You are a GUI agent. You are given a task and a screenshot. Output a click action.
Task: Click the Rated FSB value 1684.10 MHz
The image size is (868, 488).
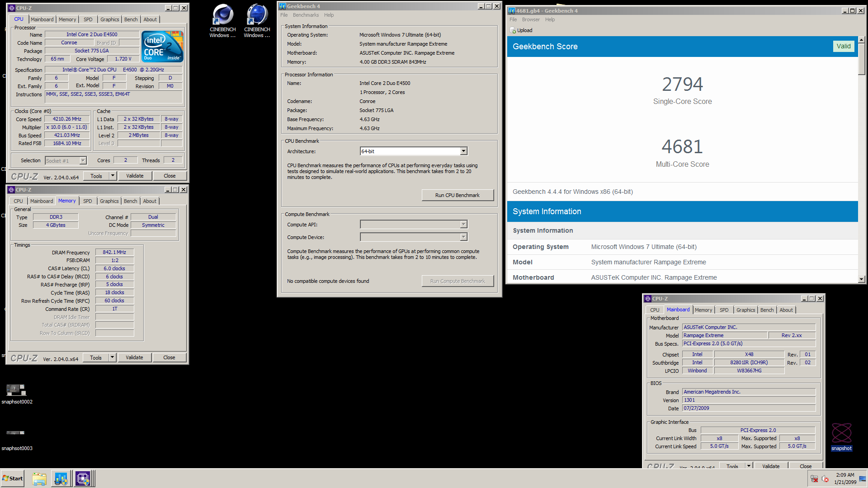(x=67, y=143)
